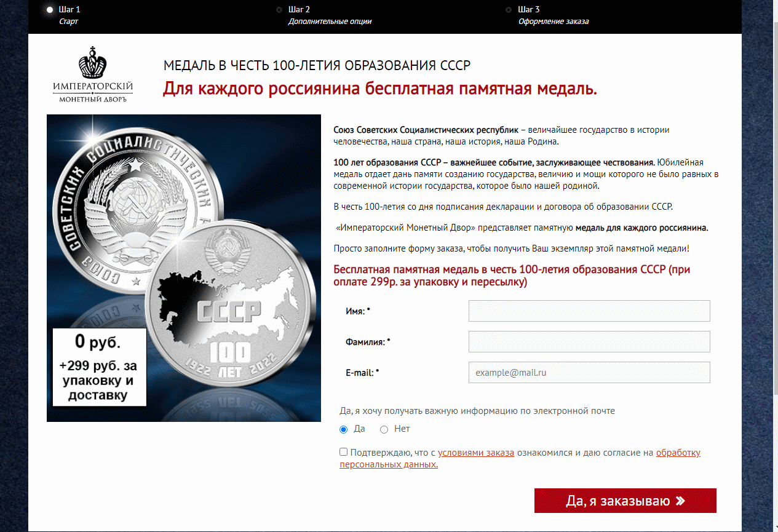This screenshot has height=532, width=778.
Task: Click the Шаг 1 step indicator dot
Action: click(x=50, y=10)
